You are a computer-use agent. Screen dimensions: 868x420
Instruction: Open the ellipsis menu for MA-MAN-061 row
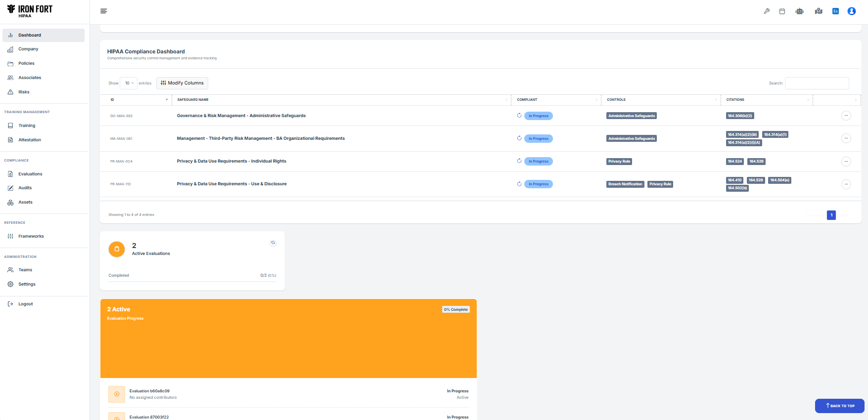846,138
